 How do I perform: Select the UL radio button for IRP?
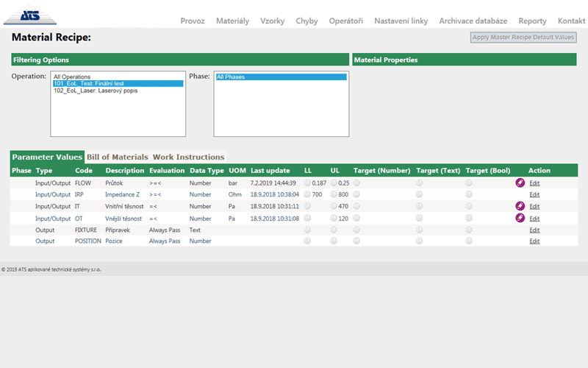pos(334,194)
